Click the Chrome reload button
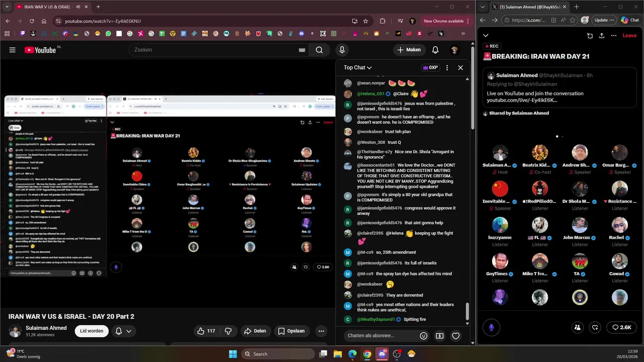 (32, 21)
